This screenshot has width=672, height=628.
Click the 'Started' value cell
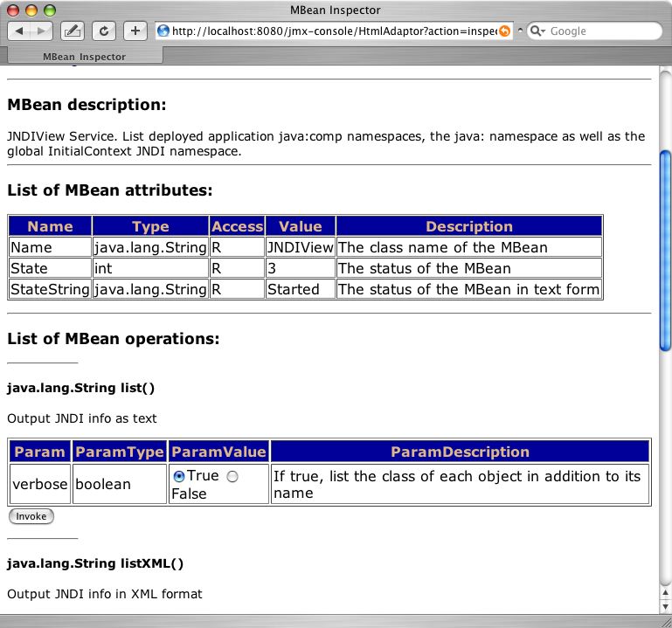(x=300, y=289)
